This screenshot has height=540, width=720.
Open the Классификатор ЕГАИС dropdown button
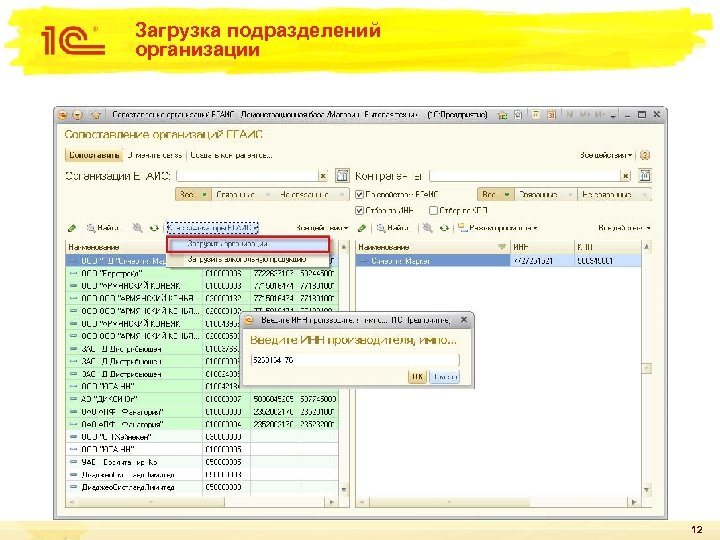pyautogui.click(x=212, y=228)
